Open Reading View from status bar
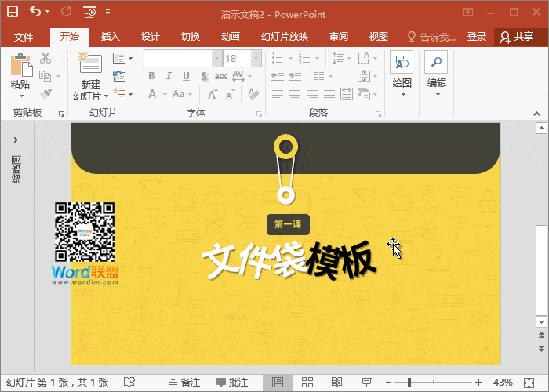The width and height of the screenshot is (549, 392). point(336,382)
